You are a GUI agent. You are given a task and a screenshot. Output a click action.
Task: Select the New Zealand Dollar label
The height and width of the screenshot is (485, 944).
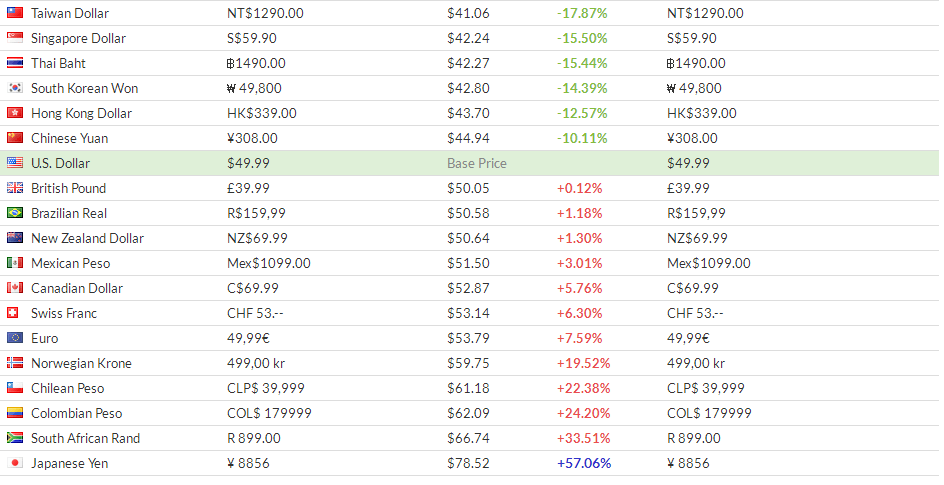[x=87, y=238]
